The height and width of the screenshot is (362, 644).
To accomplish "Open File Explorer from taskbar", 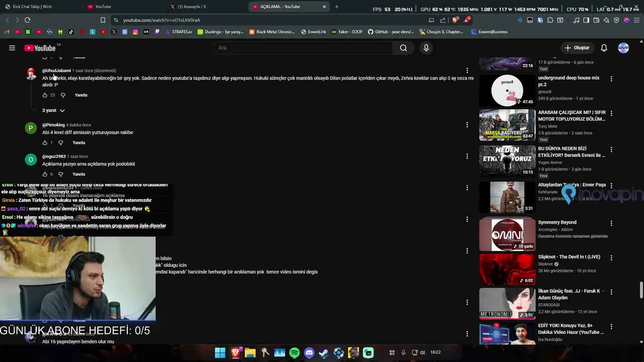I will click(x=250, y=353).
